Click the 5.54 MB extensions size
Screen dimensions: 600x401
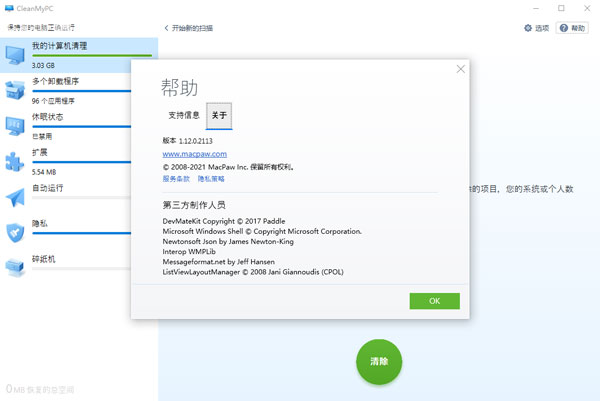[44, 172]
